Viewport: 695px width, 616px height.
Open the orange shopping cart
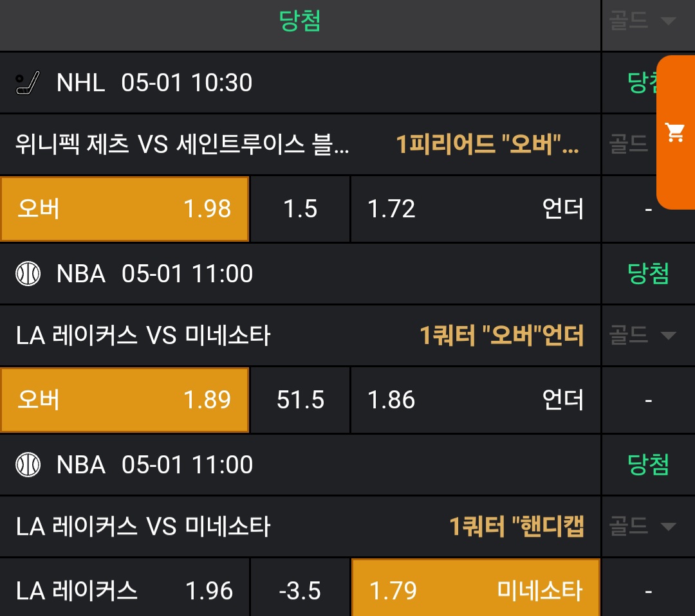(x=675, y=132)
